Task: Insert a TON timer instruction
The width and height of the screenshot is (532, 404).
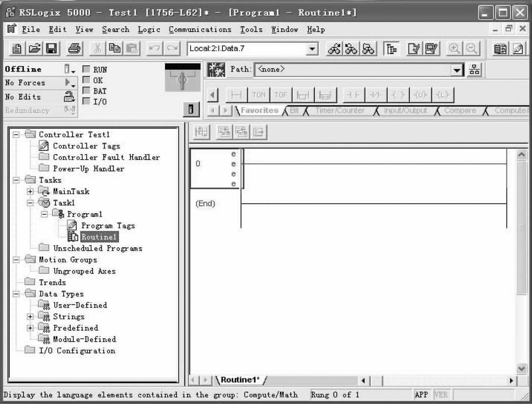Action: tap(258, 95)
